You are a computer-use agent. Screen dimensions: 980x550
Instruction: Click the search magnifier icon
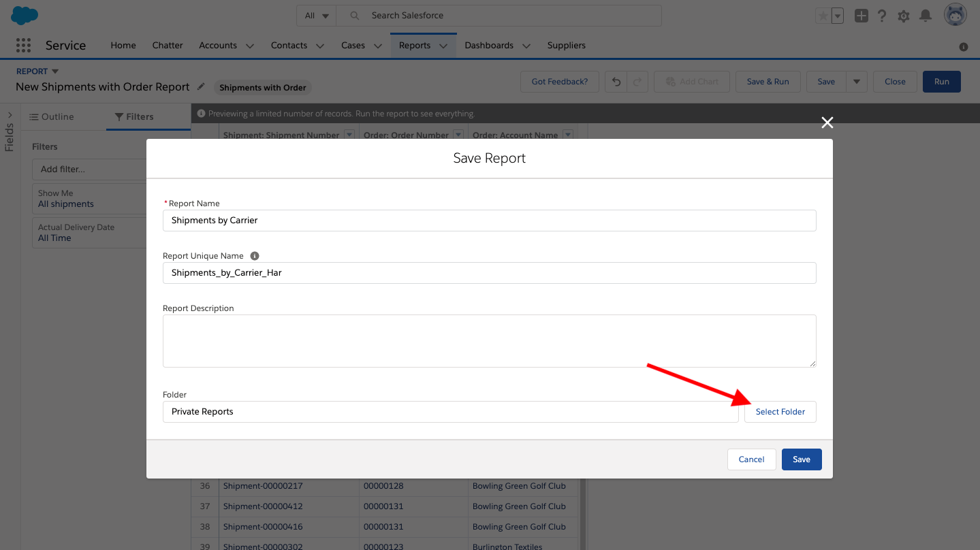354,16
